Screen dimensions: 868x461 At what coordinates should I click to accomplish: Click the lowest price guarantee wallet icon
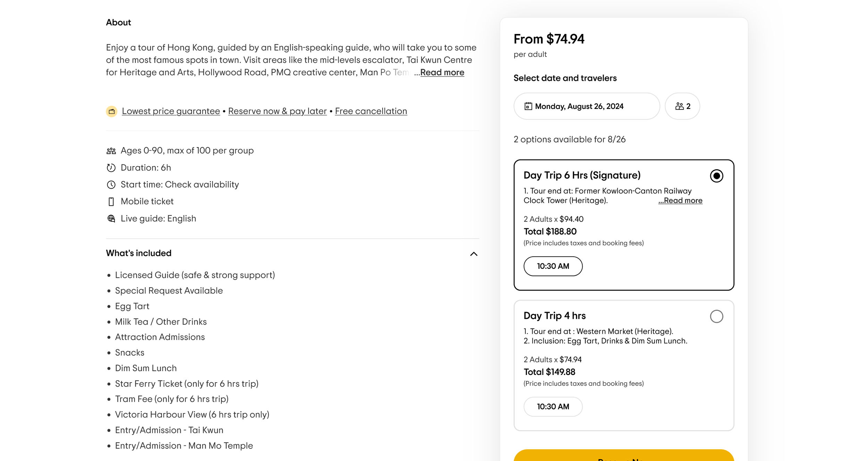111,111
